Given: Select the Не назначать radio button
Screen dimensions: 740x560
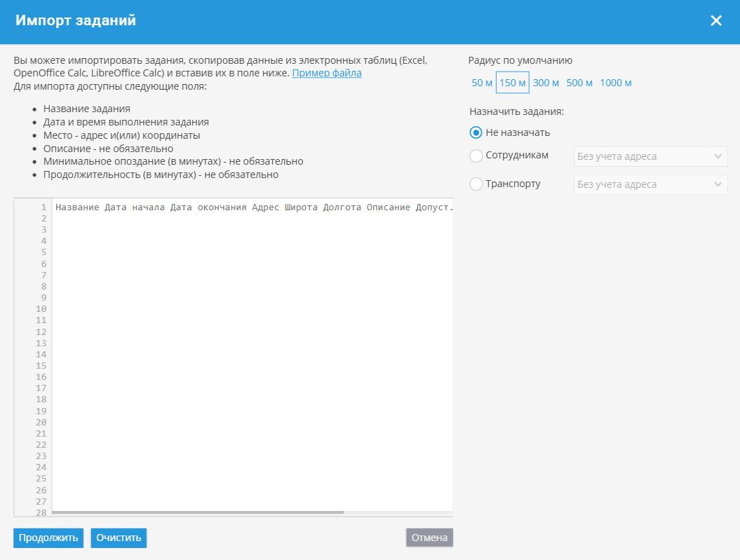Looking at the screenshot, I should coord(476,132).
